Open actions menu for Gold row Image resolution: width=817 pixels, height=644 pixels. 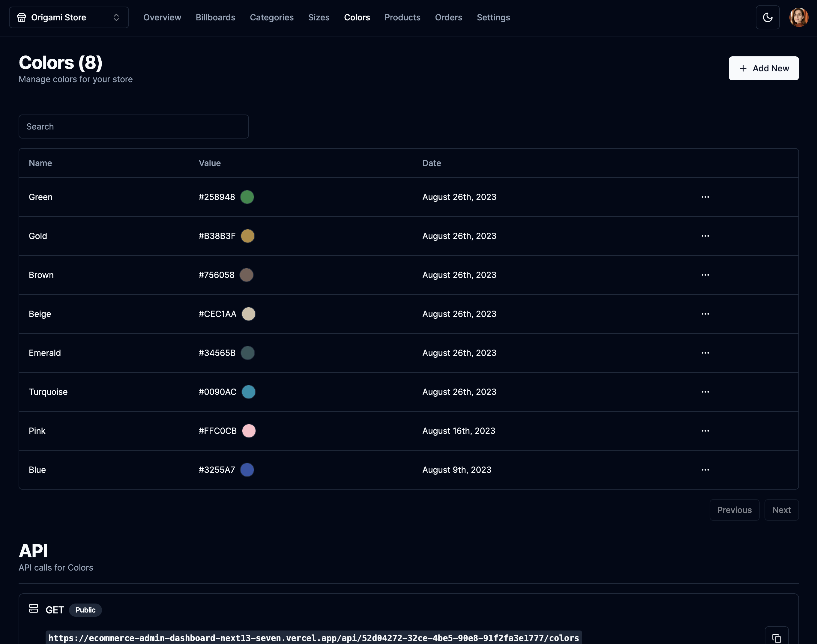point(705,236)
